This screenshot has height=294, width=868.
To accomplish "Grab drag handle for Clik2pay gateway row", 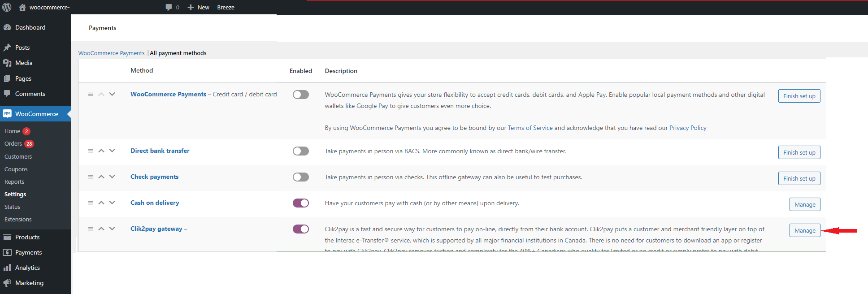I will click(x=91, y=229).
